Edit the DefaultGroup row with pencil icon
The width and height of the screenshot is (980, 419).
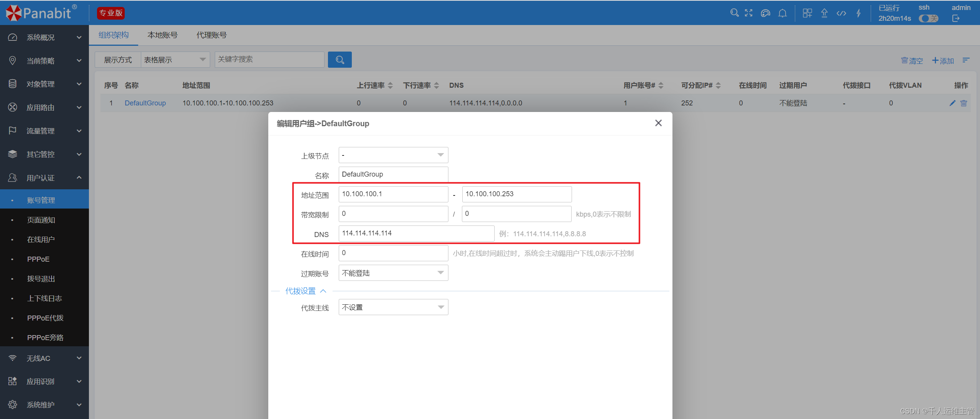(952, 103)
